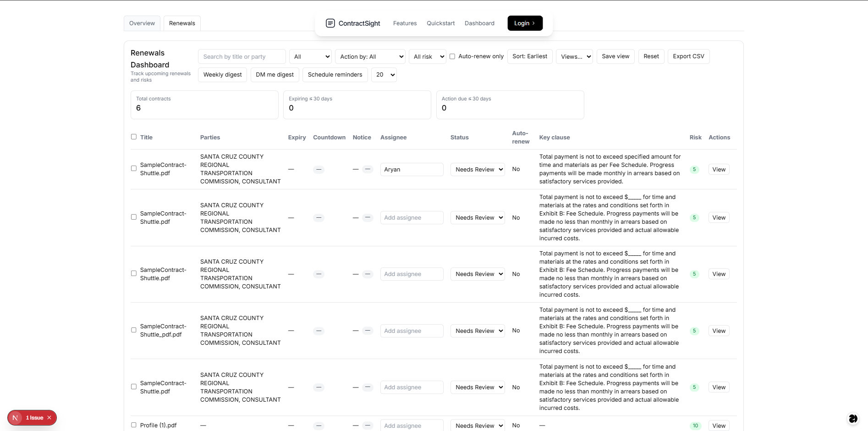Click the Login button

[525, 23]
